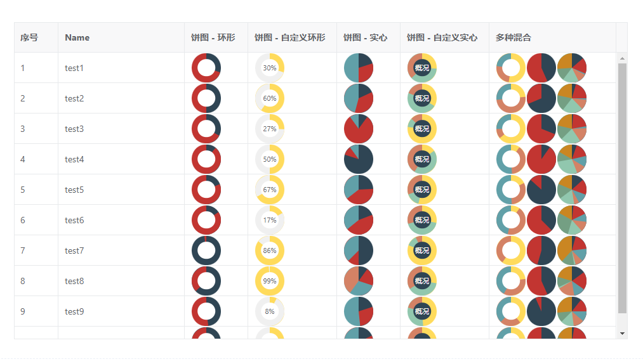Select the test6 name cell
The width and height of the screenshot is (643, 364).
point(74,220)
